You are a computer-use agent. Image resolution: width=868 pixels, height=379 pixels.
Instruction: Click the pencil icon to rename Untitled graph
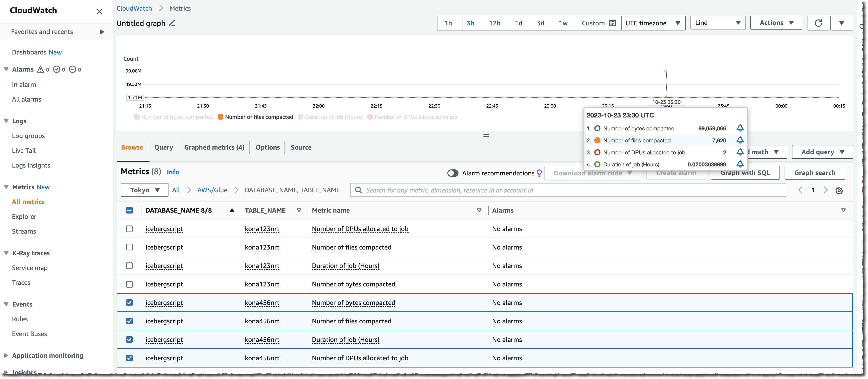[x=172, y=23]
